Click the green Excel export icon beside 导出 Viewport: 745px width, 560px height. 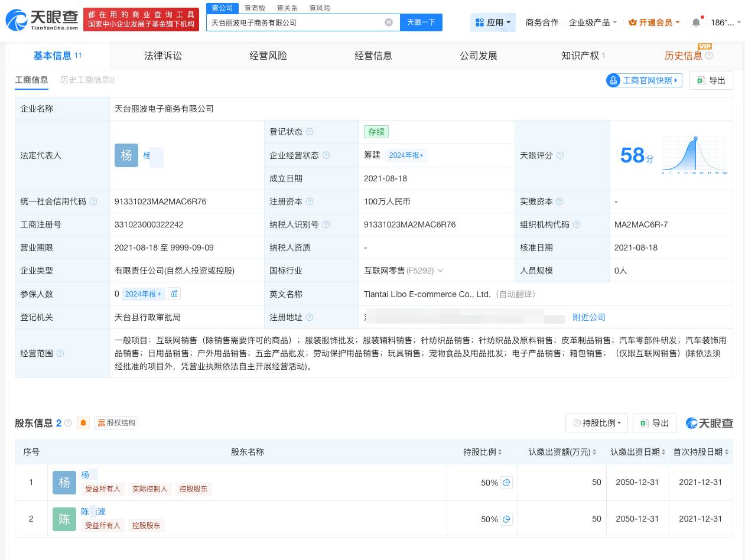click(701, 80)
